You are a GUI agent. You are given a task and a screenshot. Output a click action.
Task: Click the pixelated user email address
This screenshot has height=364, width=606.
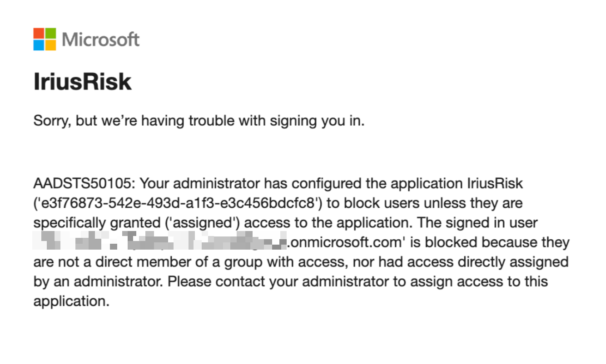point(160,242)
